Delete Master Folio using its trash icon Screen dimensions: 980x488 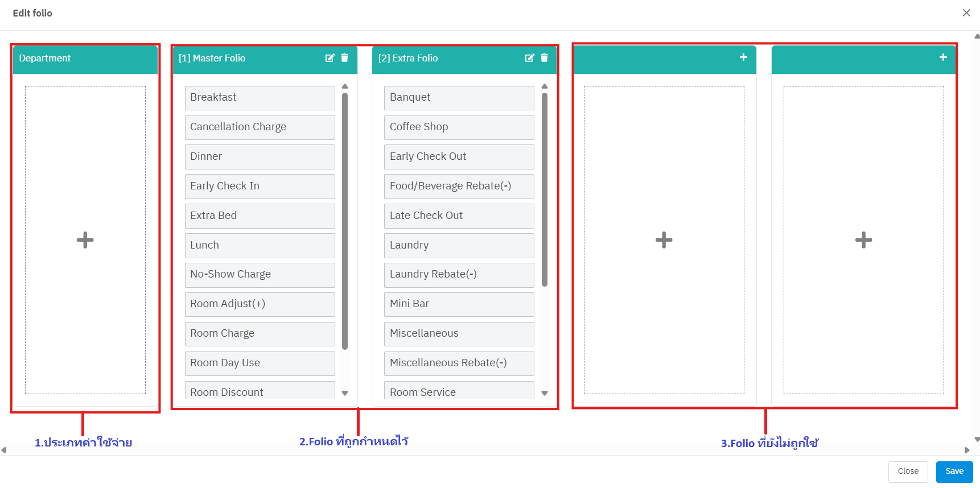(344, 58)
